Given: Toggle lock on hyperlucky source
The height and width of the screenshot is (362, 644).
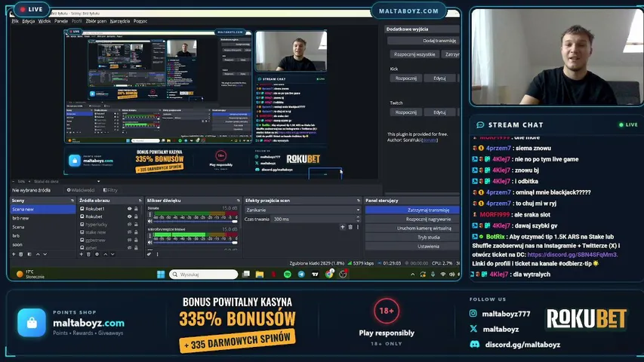Looking at the screenshot, I should (136, 225).
